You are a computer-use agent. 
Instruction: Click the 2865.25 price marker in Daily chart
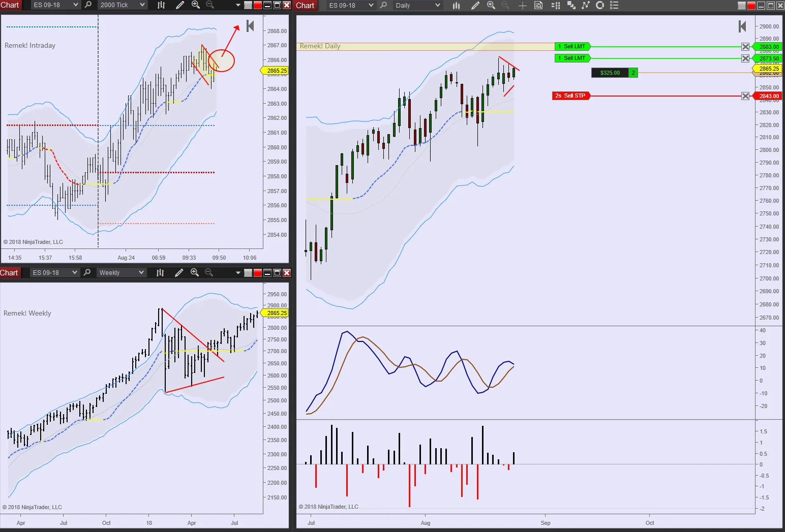(x=768, y=69)
